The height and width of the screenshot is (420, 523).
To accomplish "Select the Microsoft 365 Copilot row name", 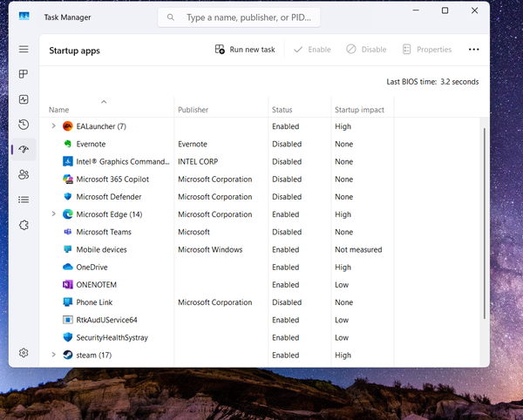I will [112, 179].
